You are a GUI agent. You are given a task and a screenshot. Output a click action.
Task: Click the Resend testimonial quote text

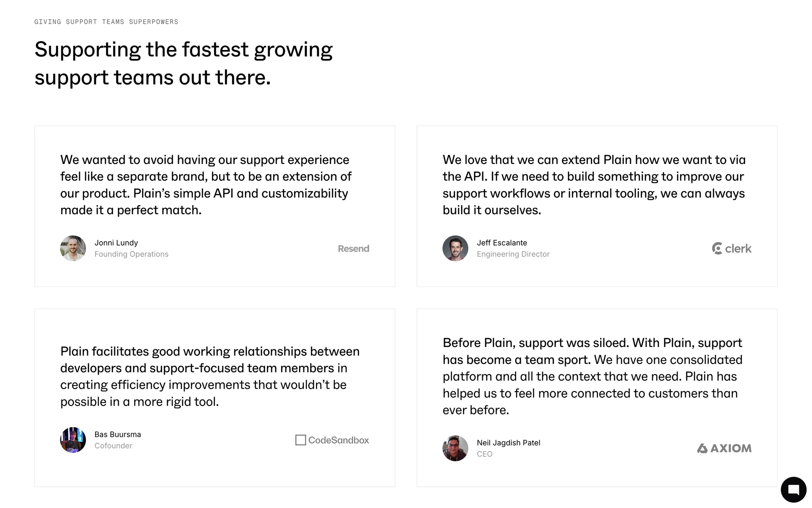[206, 185]
